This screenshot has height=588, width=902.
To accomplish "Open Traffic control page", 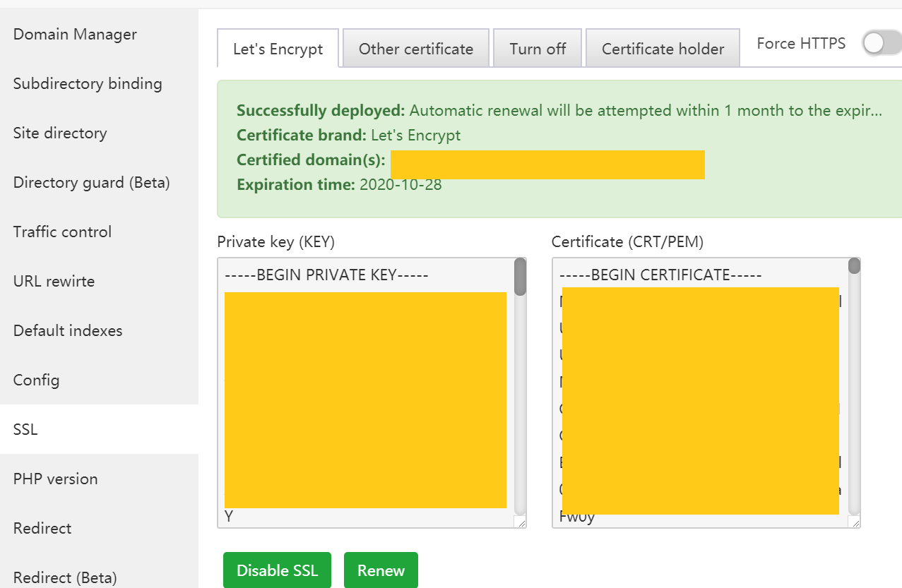I will tap(62, 232).
